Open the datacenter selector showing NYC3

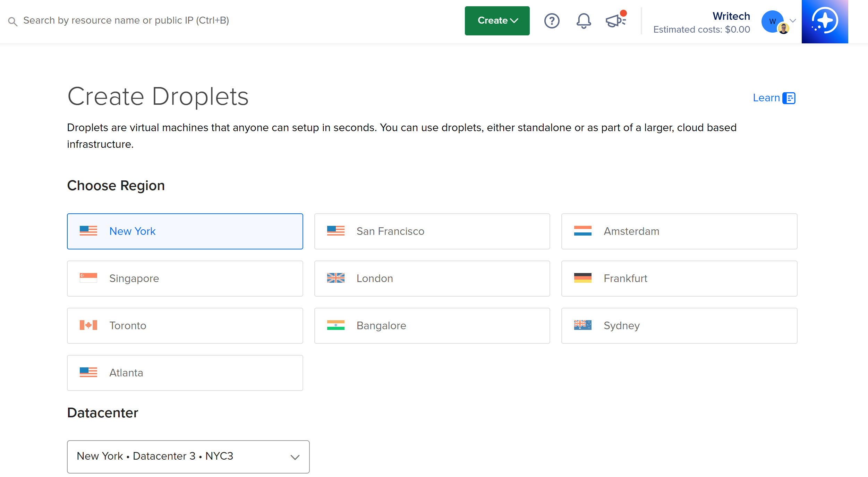point(188,457)
